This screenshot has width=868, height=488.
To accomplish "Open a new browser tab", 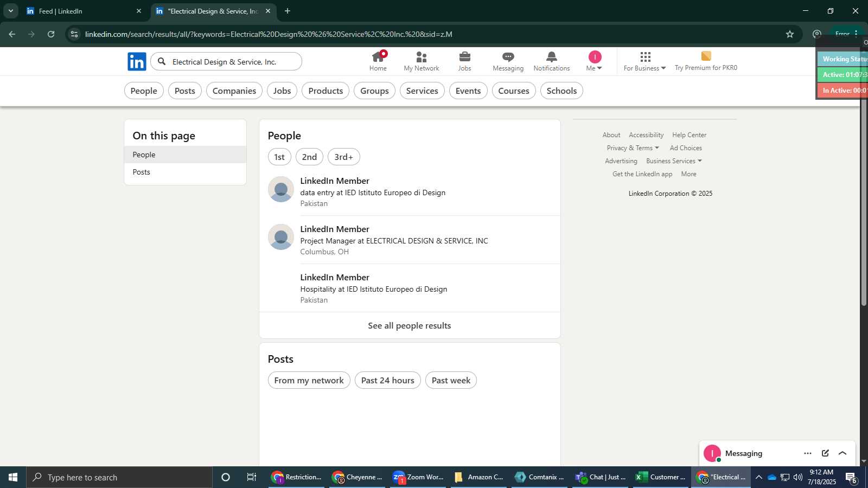I will pos(288,11).
